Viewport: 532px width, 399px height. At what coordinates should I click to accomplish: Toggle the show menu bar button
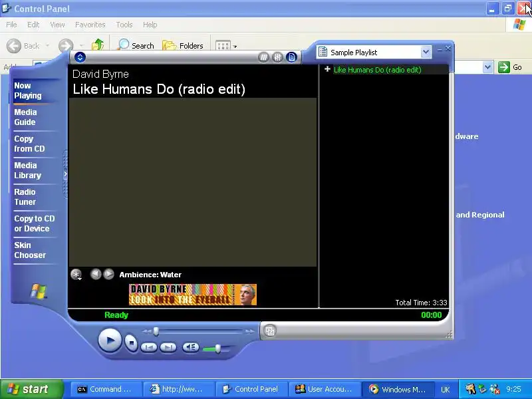tap(80, 57)
